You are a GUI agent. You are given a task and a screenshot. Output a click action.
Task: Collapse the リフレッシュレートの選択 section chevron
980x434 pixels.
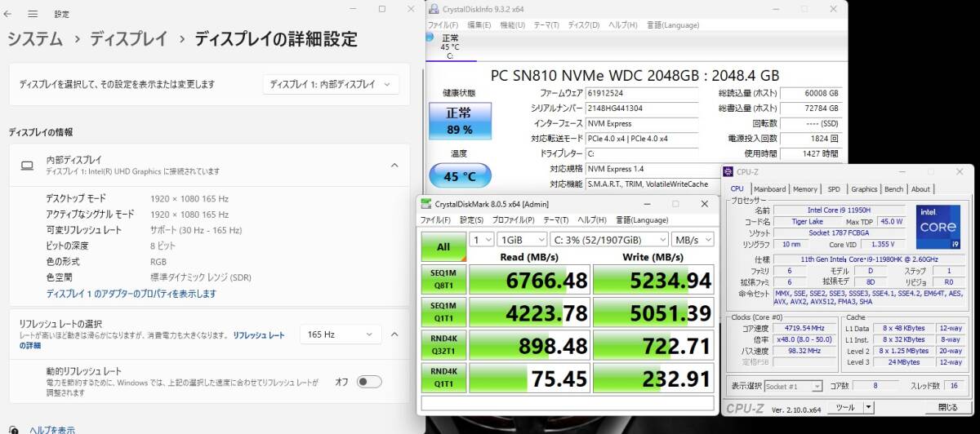[394, 334]
